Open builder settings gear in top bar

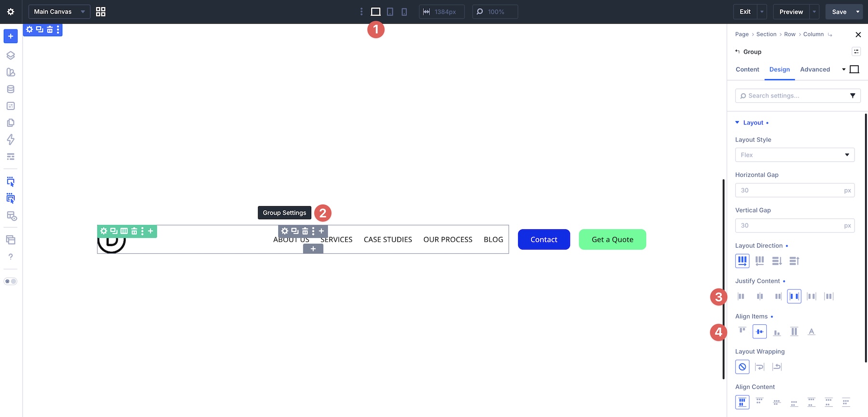(11, 12)
